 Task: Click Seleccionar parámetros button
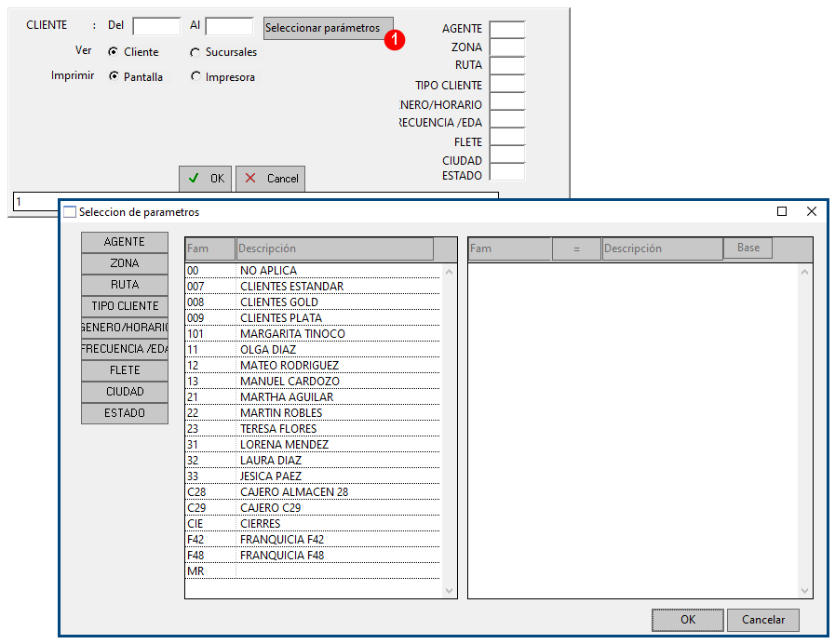328,28
